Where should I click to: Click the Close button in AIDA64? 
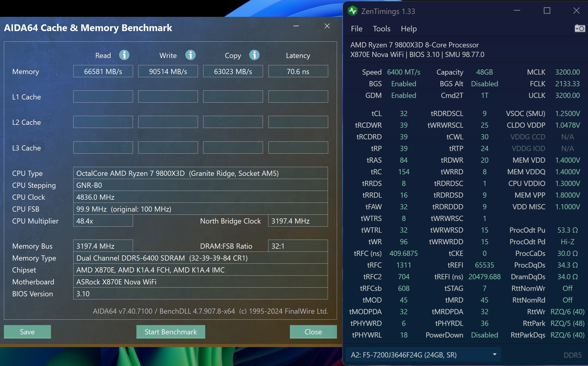pyautogui.click(x=313, y=332)
